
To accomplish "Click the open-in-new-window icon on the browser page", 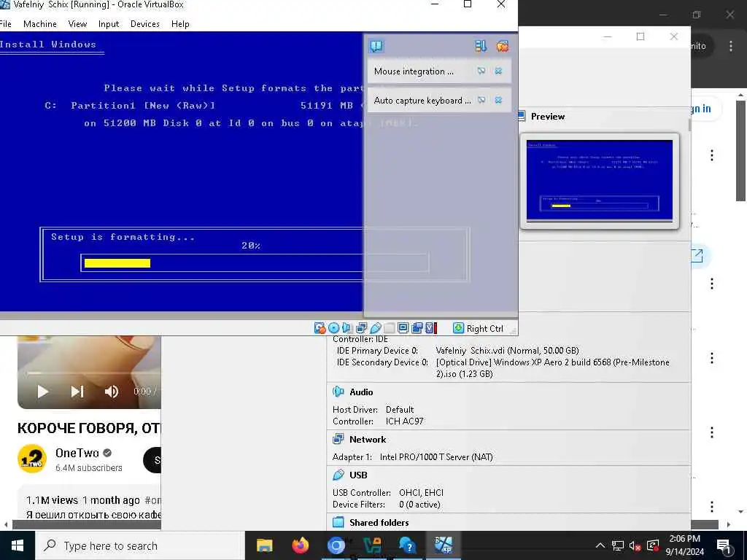I will 697,256.
